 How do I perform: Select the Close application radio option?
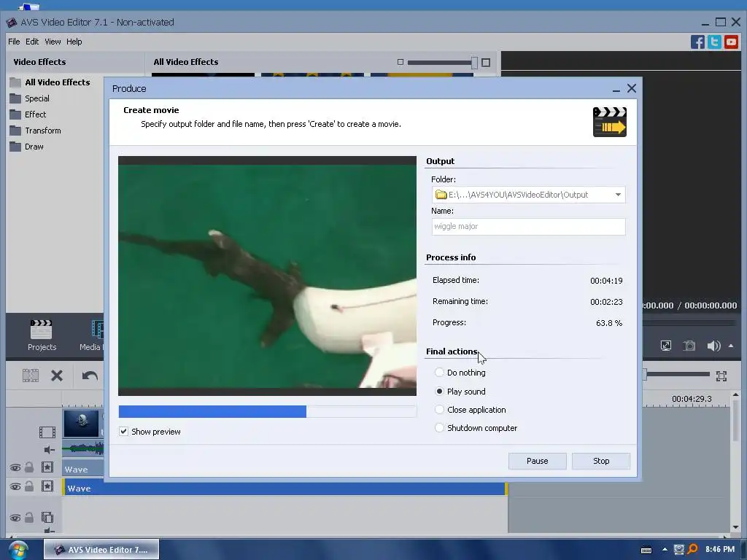click(x=439, y=410)
